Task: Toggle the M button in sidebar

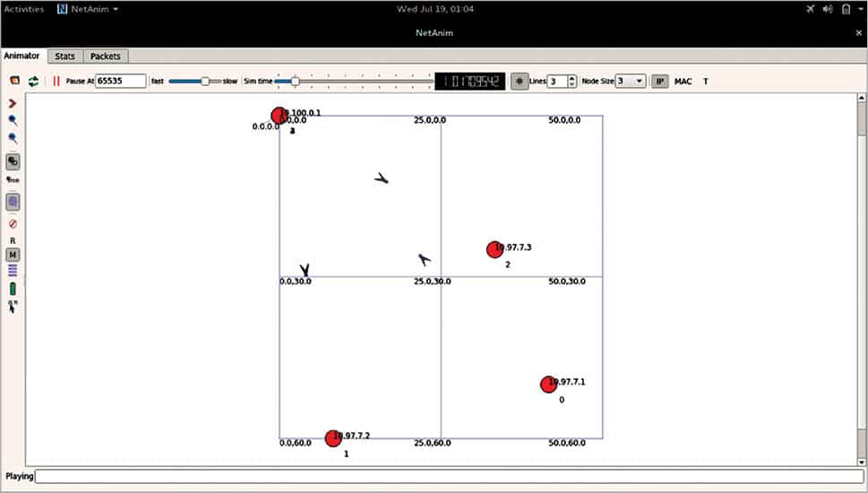Action: tap(13, 255)
